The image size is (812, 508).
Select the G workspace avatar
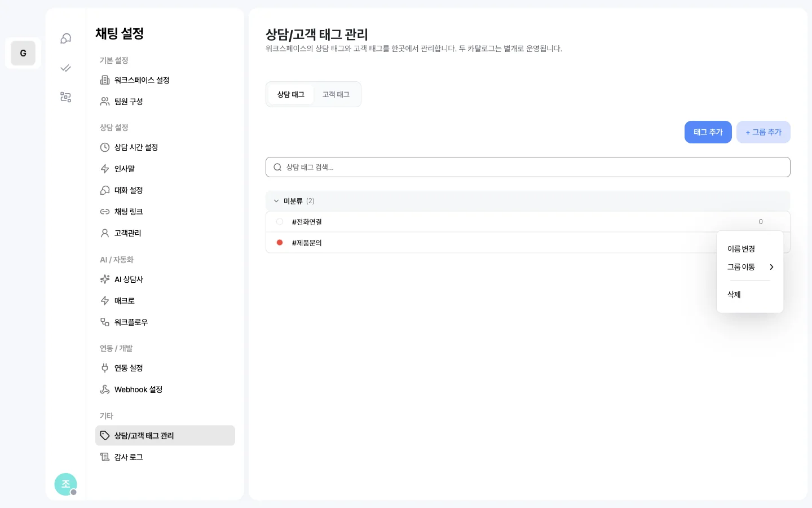point(23,53)
